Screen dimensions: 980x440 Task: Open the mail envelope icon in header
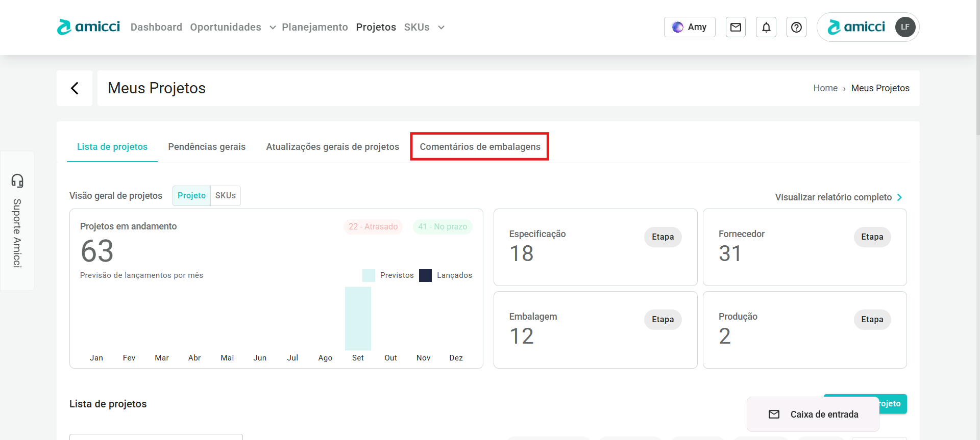coord(736,27)
